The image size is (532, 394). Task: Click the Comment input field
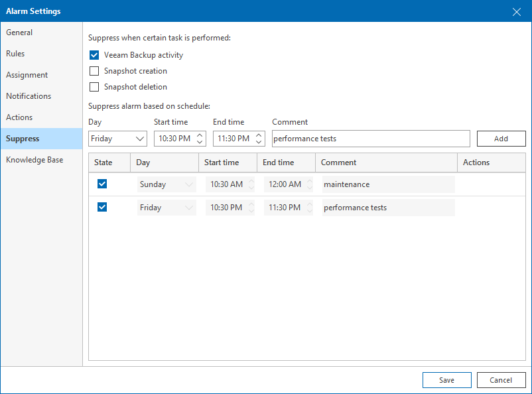point(370,139)
